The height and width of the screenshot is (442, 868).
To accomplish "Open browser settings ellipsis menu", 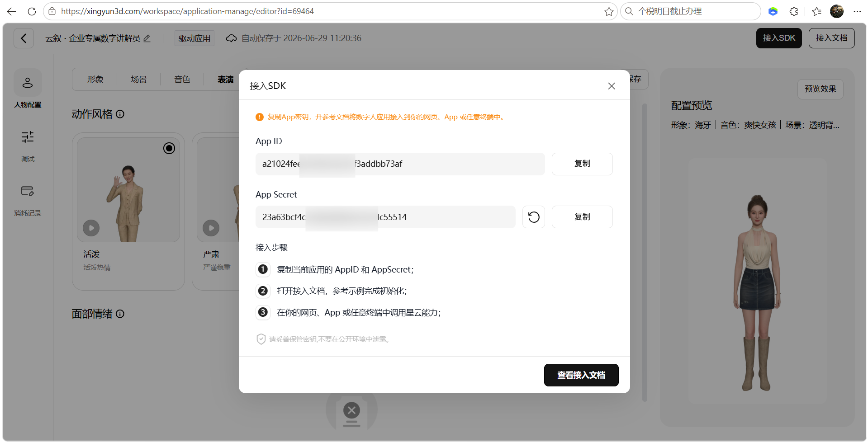I will point(857,11).
